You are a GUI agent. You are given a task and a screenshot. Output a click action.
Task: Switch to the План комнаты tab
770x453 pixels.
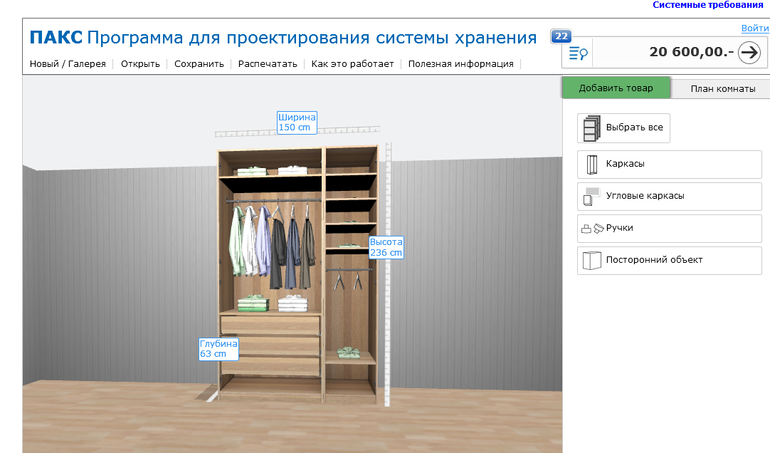pos(722,89)
